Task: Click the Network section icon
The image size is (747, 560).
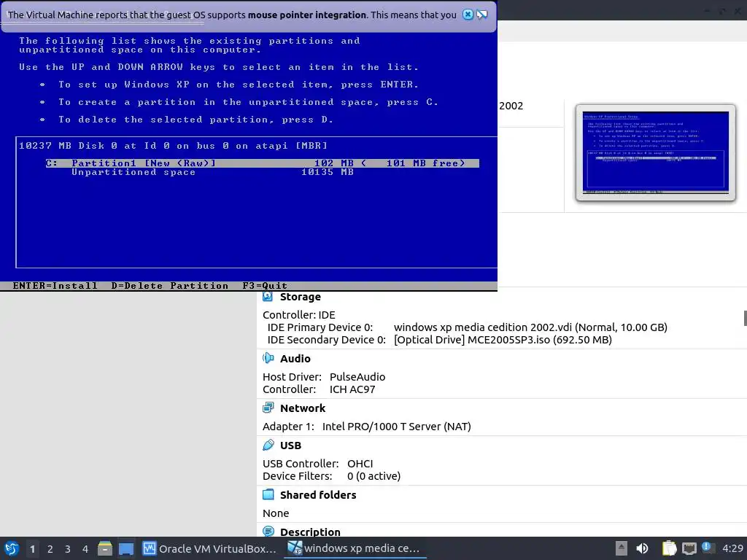Action: 268,408
